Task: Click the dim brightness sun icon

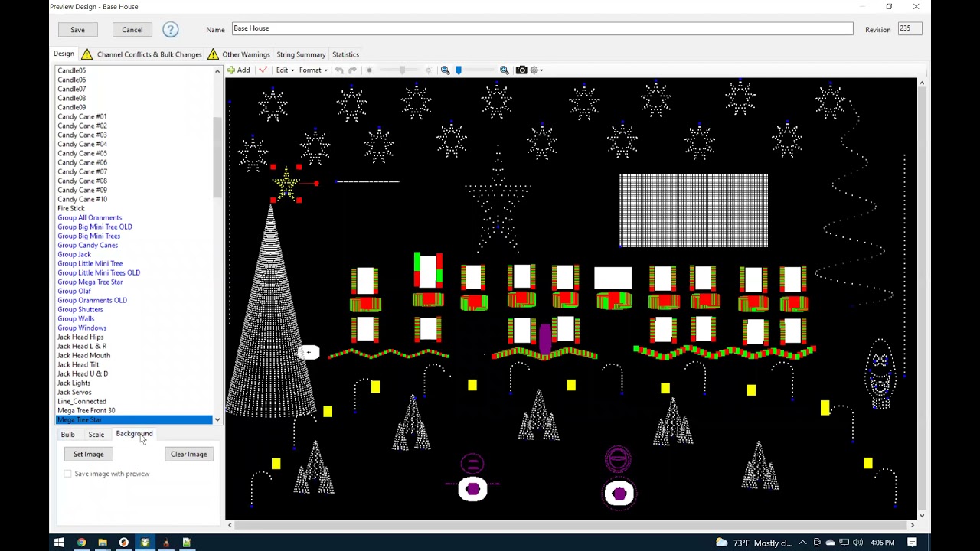Action: [x=369, y=70]
